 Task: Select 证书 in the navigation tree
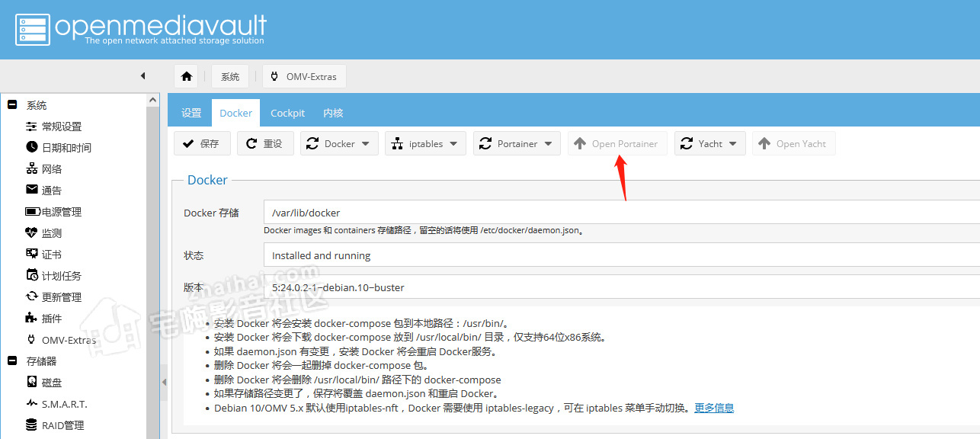[52, 255]
